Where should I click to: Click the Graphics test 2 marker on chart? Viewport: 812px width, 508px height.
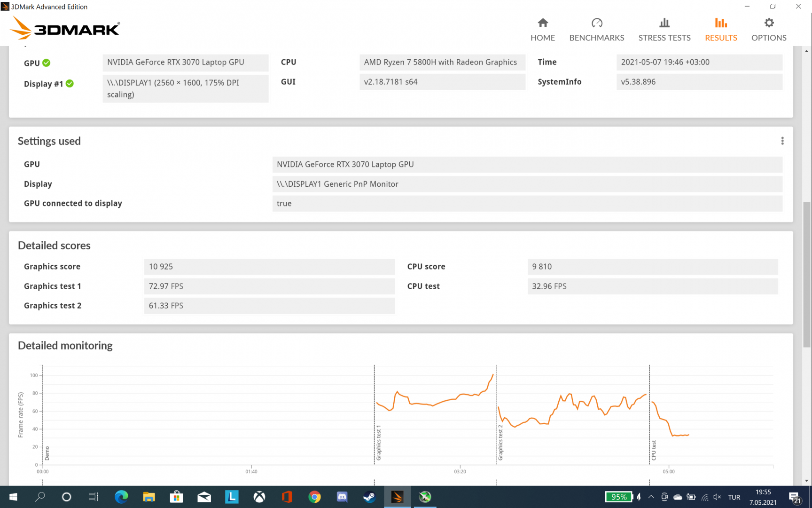(x=500, y=443)
